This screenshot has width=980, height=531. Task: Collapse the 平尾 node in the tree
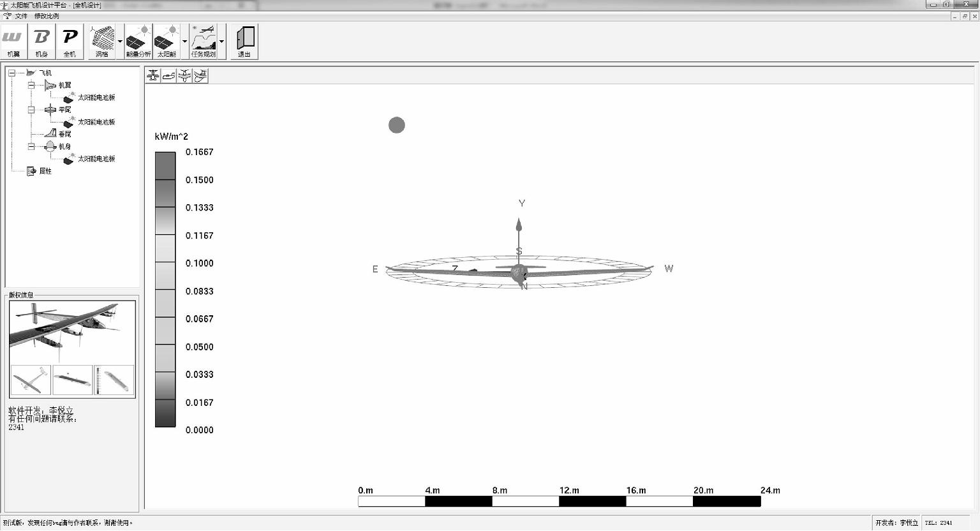(x=31, y=110)
